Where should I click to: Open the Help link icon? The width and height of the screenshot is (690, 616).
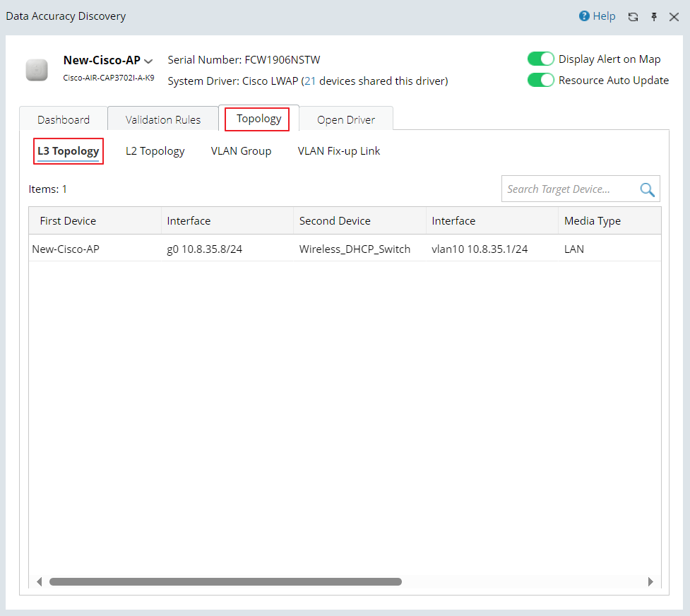[584, 16]
